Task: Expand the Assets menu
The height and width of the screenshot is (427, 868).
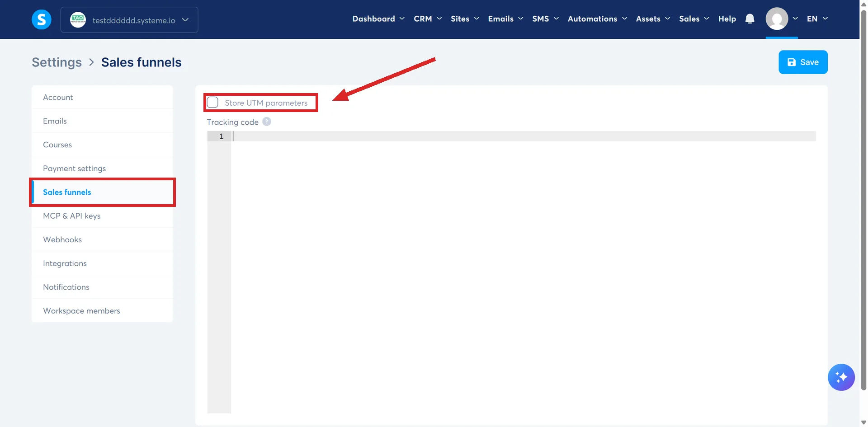Action: [653, 19]
